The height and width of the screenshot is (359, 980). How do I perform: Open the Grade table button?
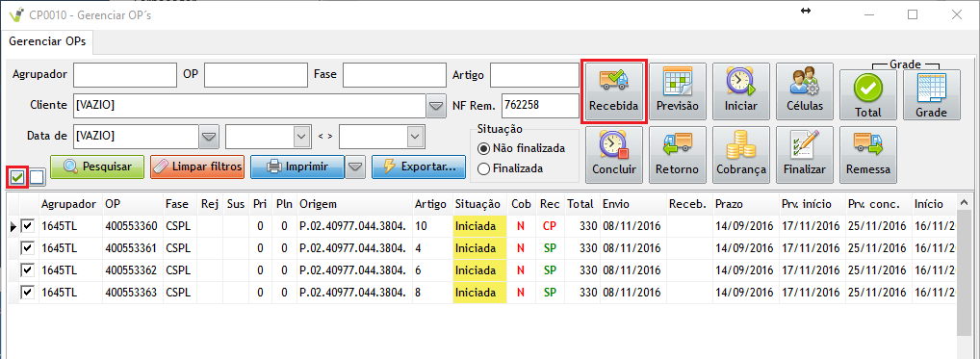(932, 94)
